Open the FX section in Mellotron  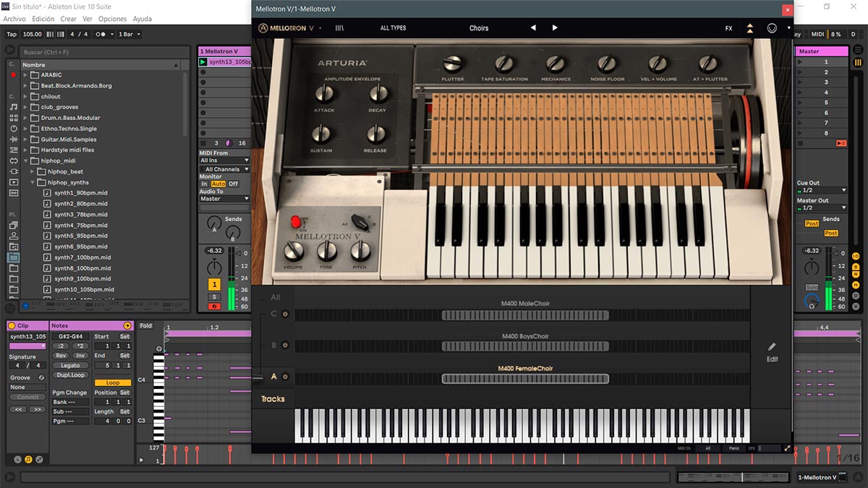tap(729, 28)
